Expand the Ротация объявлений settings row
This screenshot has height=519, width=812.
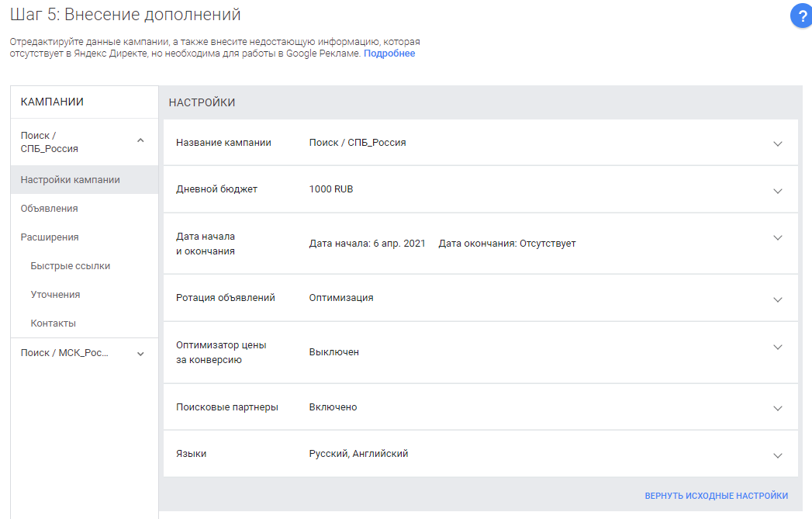tap(777, 298)
